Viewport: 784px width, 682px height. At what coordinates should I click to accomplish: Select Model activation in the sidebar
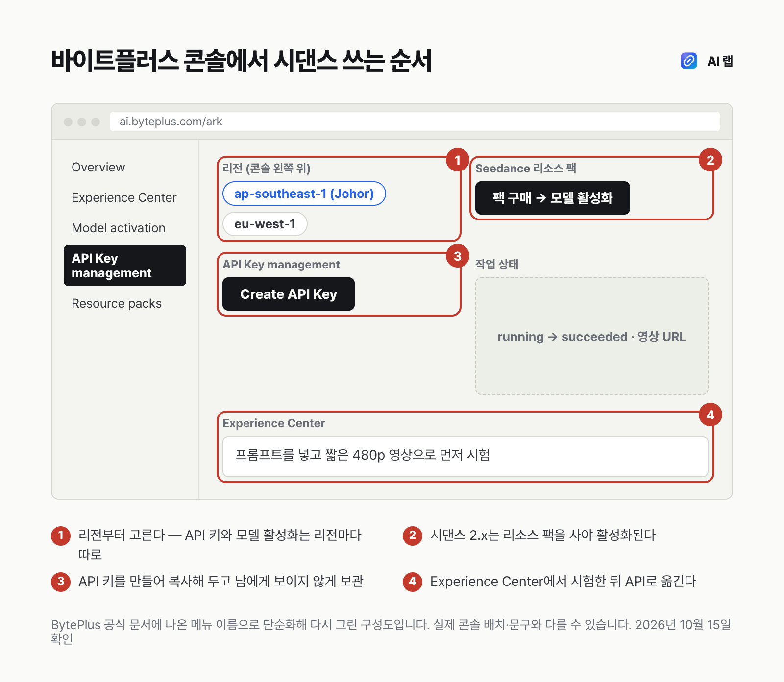pos(119,228)
